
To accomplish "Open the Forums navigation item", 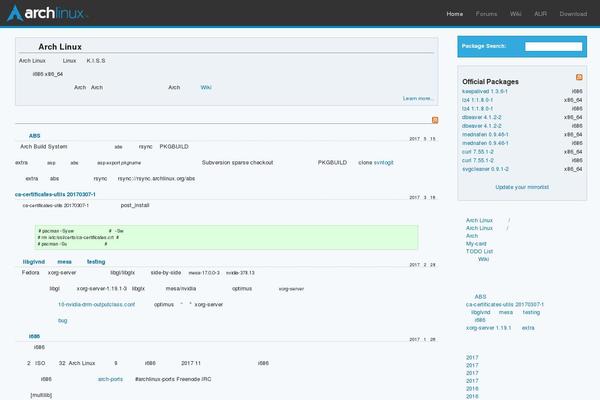I will pos(486,14).
